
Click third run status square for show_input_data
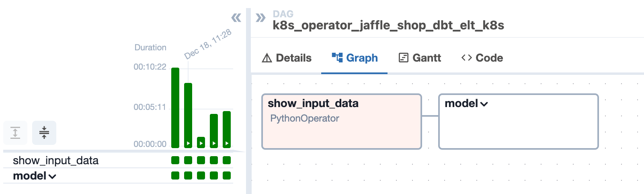coord(201,160)
